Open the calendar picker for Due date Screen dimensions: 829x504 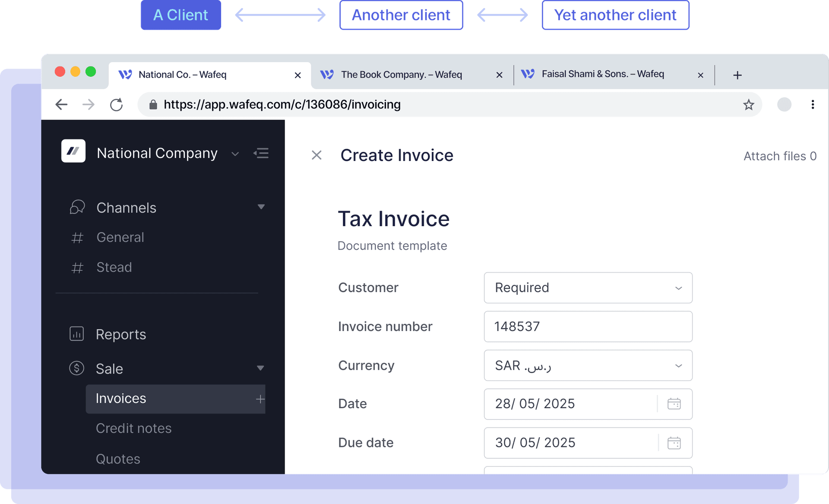point(674,443)
